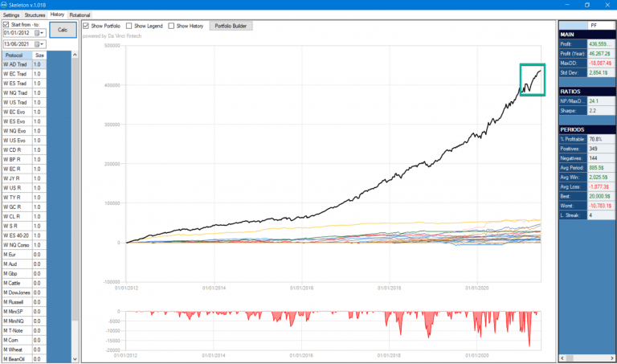The width and height of the screenshot is (617, 364).
Task: Expand the start date dropdown arrow
Action: point(43,33)
